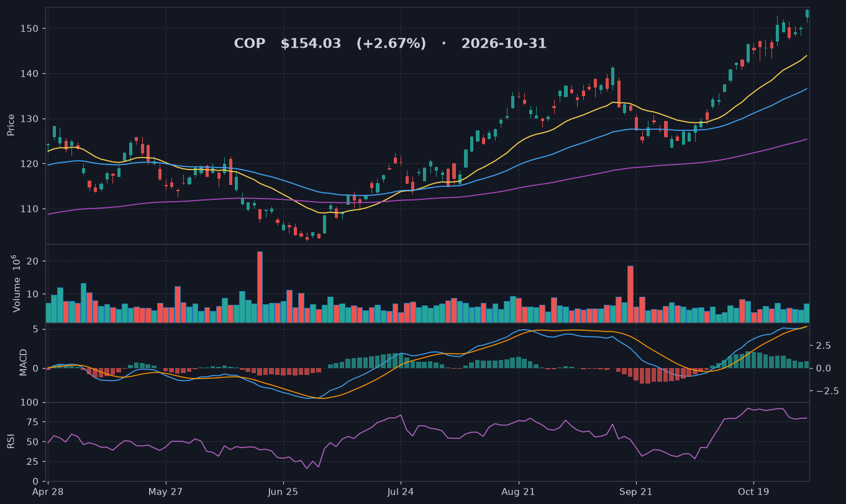Click the Aug 21 date label
The width and height of the screenshot is (846, 504).
point(518,492)
